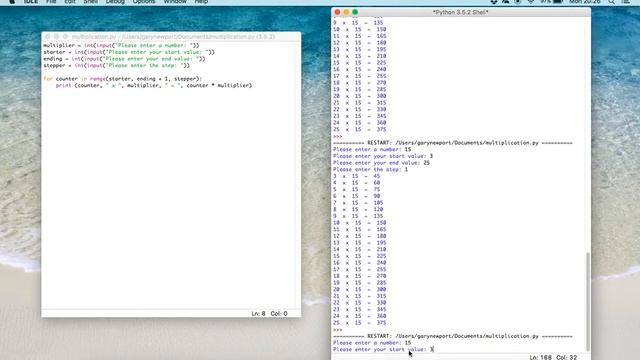The image size is (640, 360).
Task: Click 'Col: 32' in Shell status bar
Action: (567, 357)
